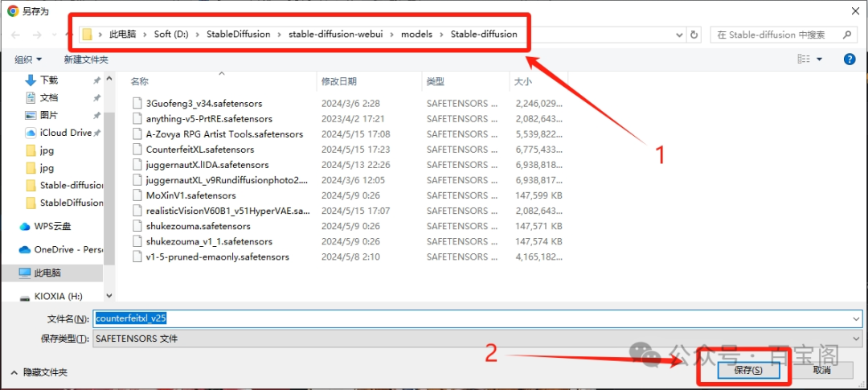
Task: Select shukezouma_v1_1.safetensors file
Action: (209, 241)
